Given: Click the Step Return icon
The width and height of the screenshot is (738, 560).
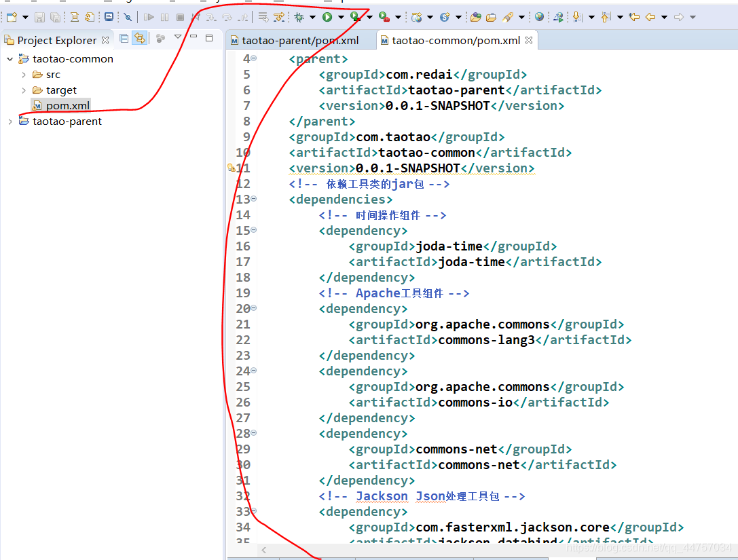Looking at the screenshot, I should tap(243, 18).
